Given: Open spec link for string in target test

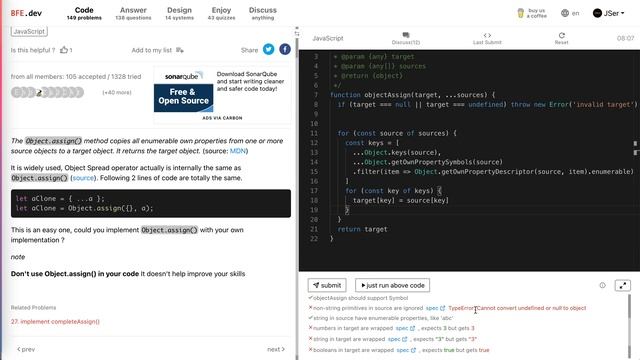Looking at the screenshot, I should (x=398, y=339).
